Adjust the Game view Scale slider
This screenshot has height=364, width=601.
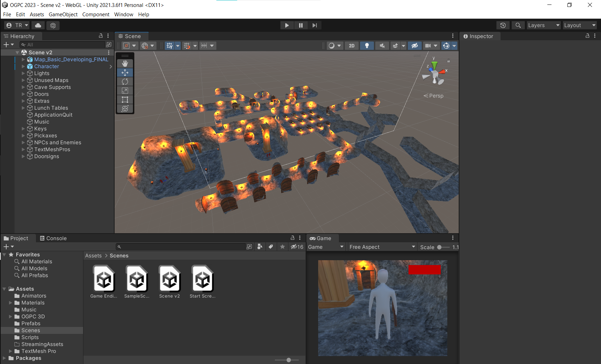tap(440, 247)
